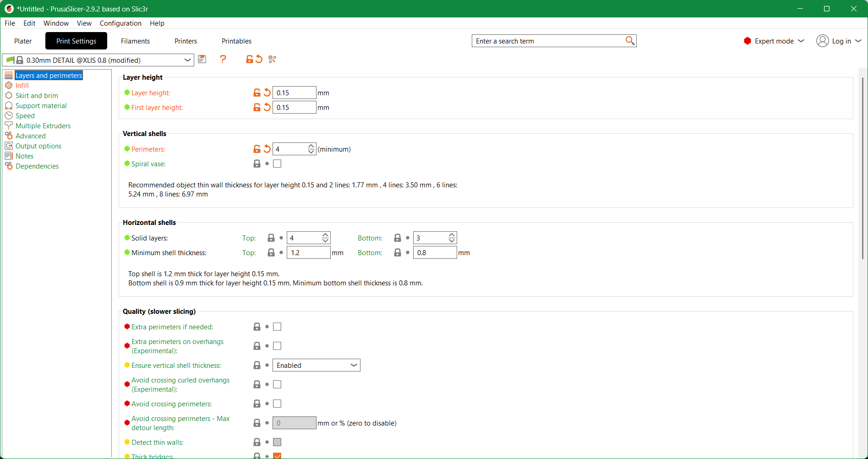Open the Printables tab
Image resolution: width=868 pixels, height=459 pixels.
(236, 41)
